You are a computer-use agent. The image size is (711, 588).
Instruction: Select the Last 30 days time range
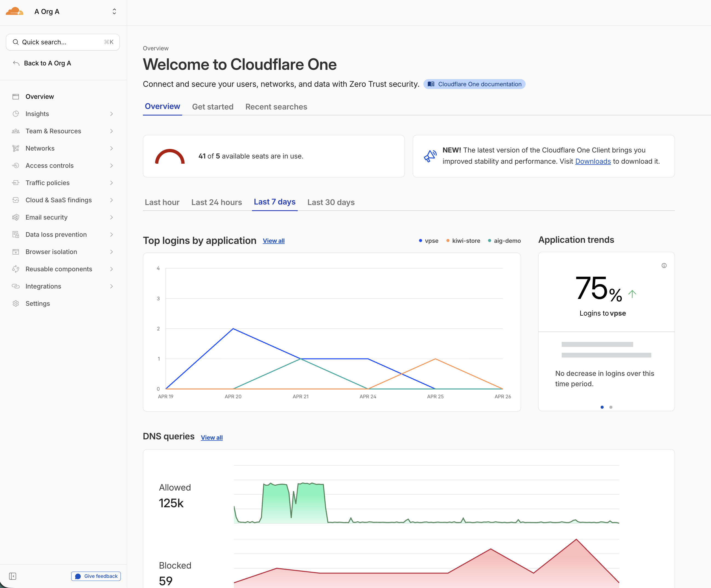(x=331, y=202)
